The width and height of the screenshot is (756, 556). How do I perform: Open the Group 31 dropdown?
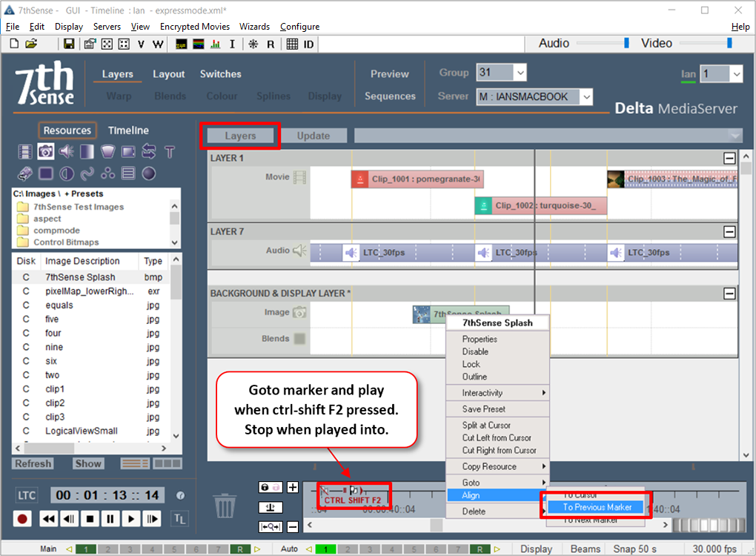pyautogui.click(x=520, y=73)
